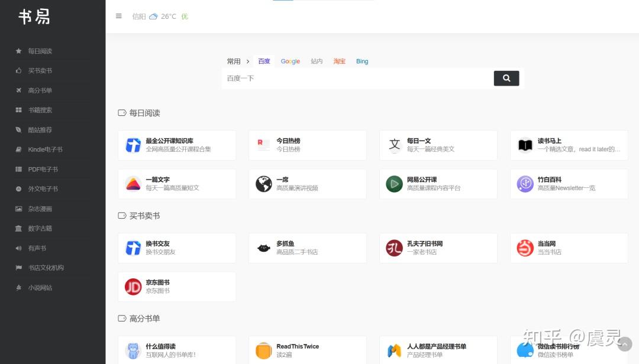The width and height of the screenshot is (639, 364).
Task: Click the grid icon beside 书籍搜索
Action: click(x=18, y=110)
